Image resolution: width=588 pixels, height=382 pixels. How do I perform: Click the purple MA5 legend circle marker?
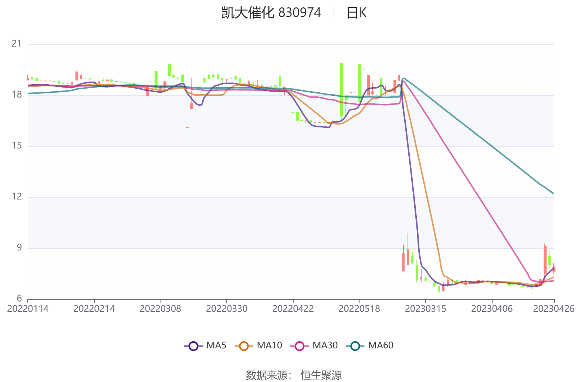193,346
